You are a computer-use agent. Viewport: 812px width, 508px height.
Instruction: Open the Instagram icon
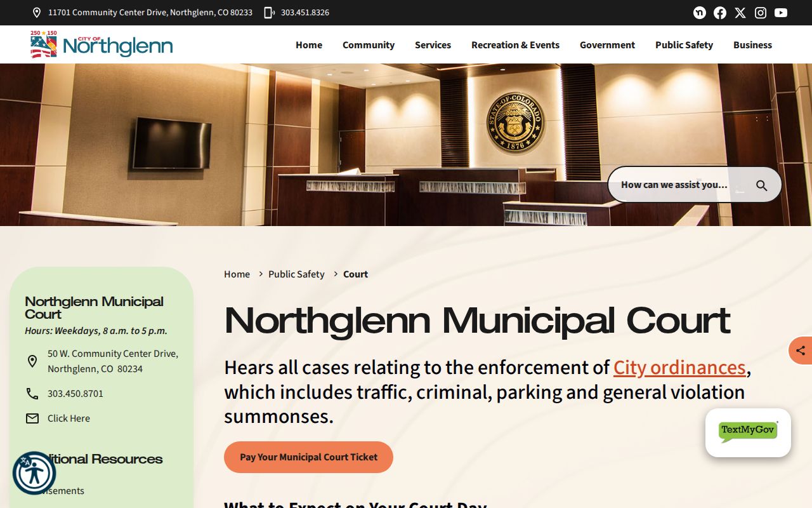(x=761, y=13)
